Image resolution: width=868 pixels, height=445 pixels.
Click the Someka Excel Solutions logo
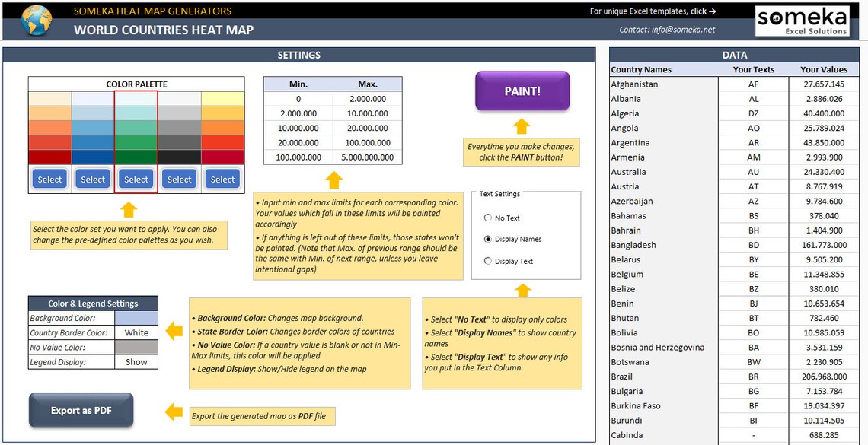click(x=802, y=21)
